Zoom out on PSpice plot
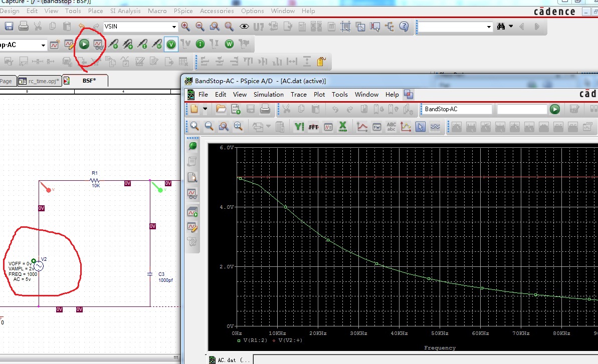598x364 pixels. [x=209, y=126]
